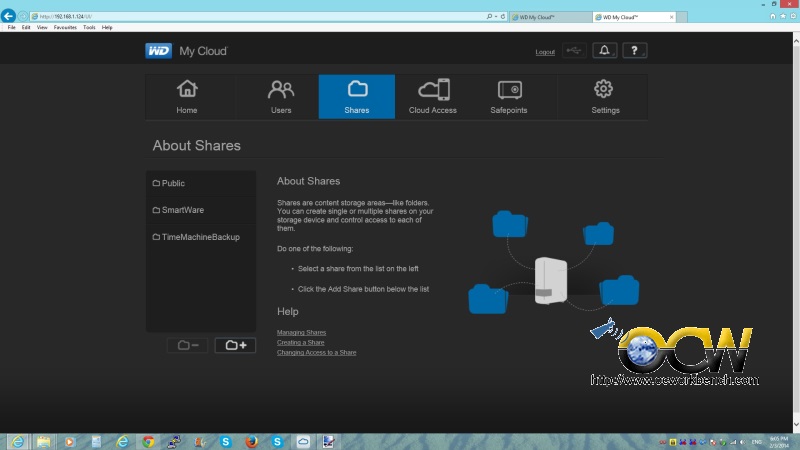Open the Creating a Share help link
The width and height of the screenshot is (800, 450).
coord(301,342)
